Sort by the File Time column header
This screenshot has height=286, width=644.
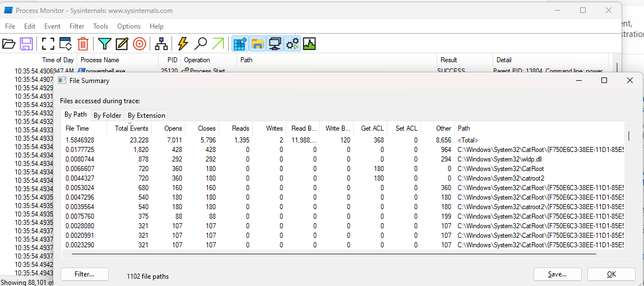(84, 128)
